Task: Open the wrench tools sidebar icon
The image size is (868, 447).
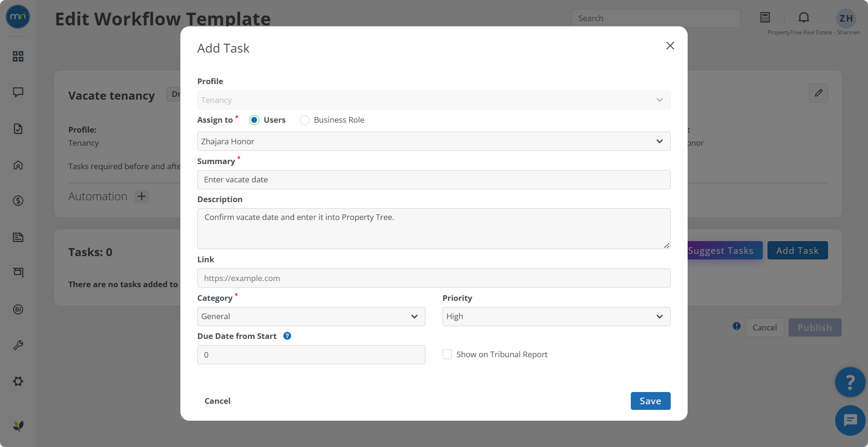Action: (18, 345)
